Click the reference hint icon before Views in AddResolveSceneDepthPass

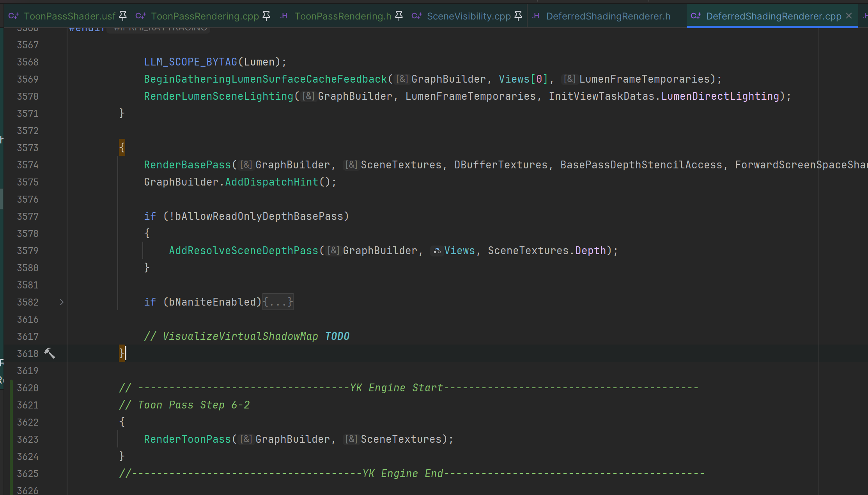coord(437,251)
